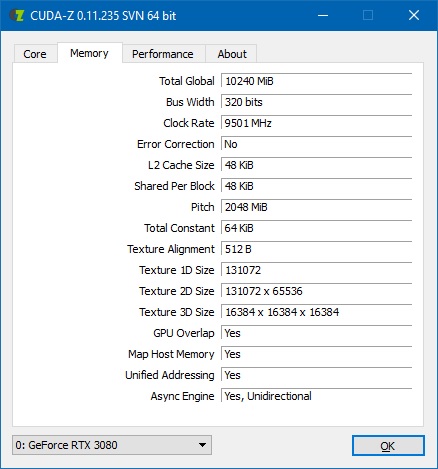Screen dimensions: 438x469
Task: Open the About tab
Action: pos(232,54)
